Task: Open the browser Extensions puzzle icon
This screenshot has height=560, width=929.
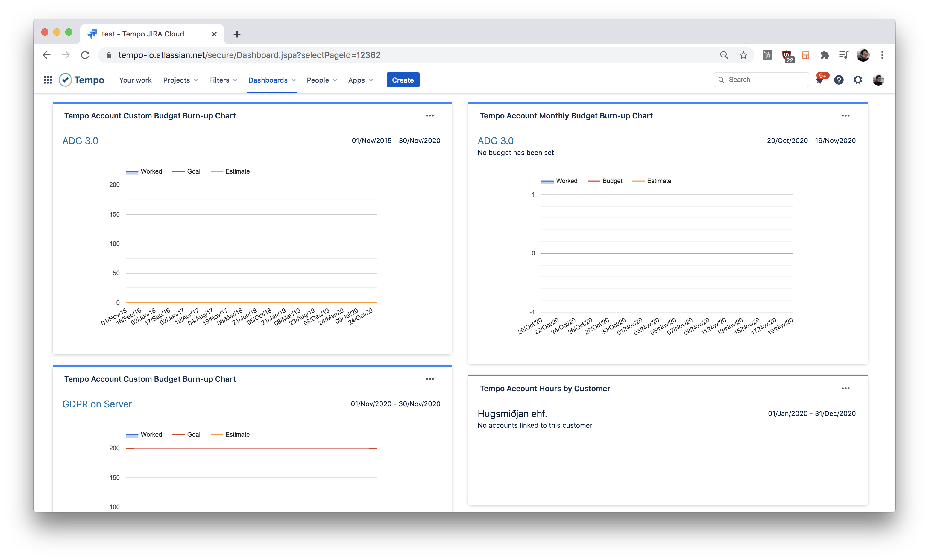Action: click(x=825, y=55)
